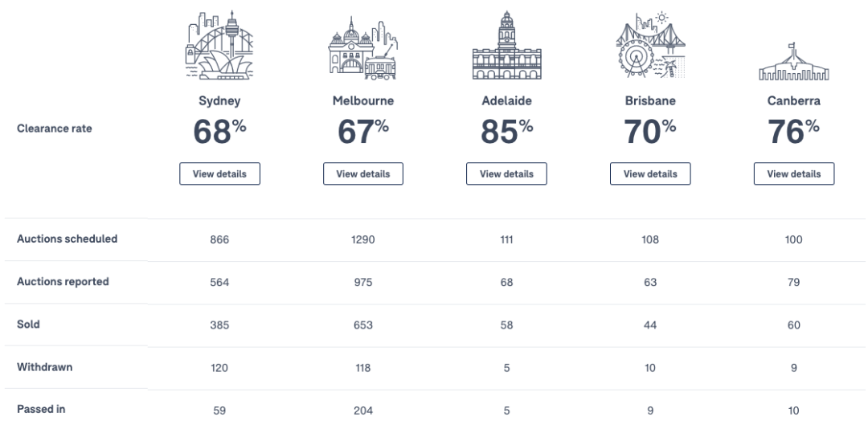Open View details for Brisbane
868x433 pixels.
[x=650, y=174]
